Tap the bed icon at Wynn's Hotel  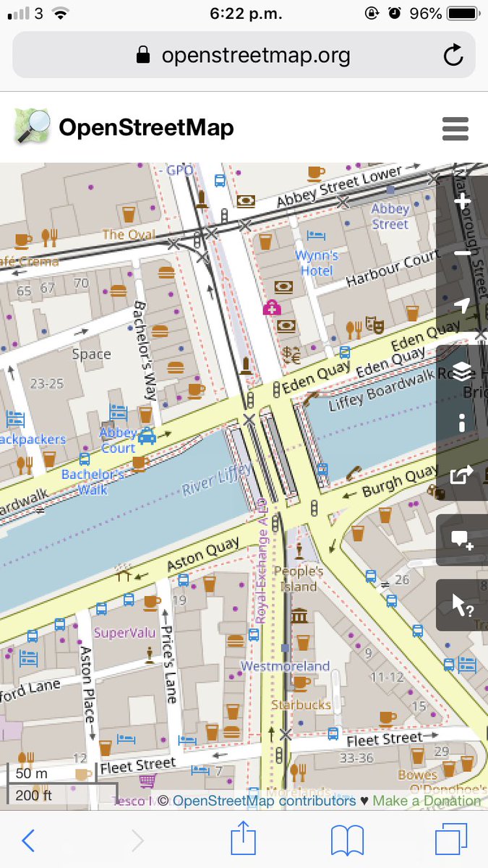(x=315, y=234)
